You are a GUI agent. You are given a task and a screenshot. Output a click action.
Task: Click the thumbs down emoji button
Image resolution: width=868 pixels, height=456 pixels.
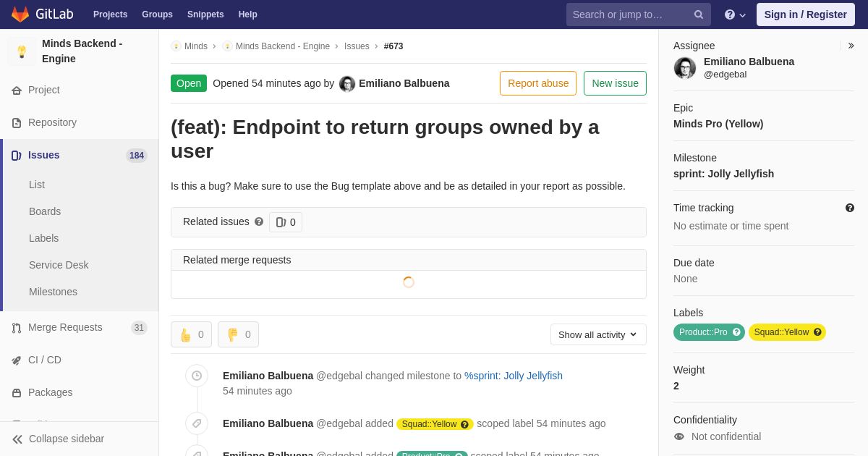[x=238, y=334]
